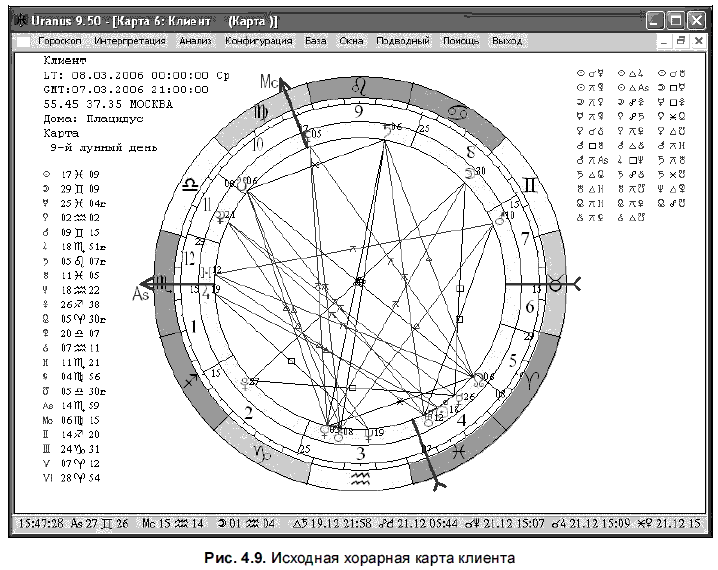Image resolution: width=718 pixels, height=570 pixels.
Task: Click the Uranus application title icon
Action: point(21,21)
